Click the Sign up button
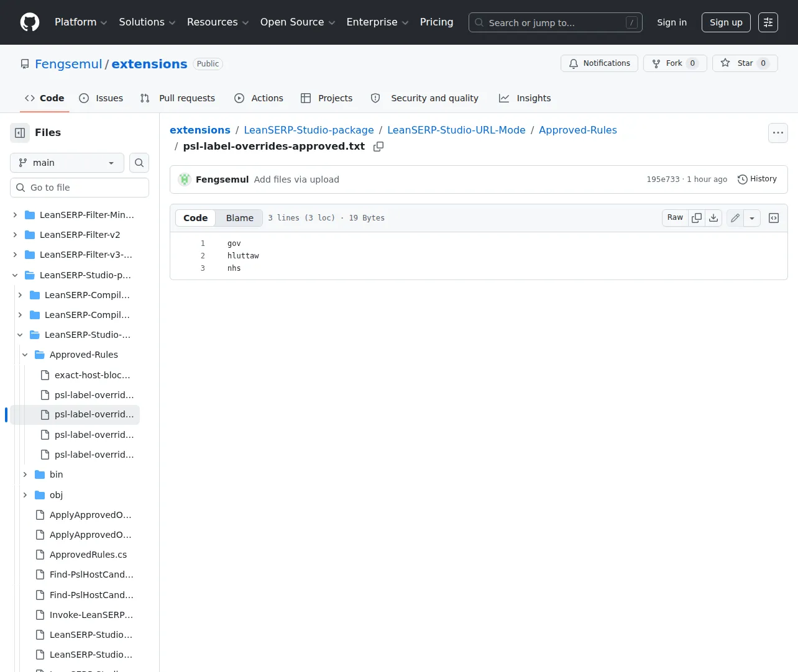The width and height of the screenshot is (798, 672). pyautogui.click(x=727, y=22)
